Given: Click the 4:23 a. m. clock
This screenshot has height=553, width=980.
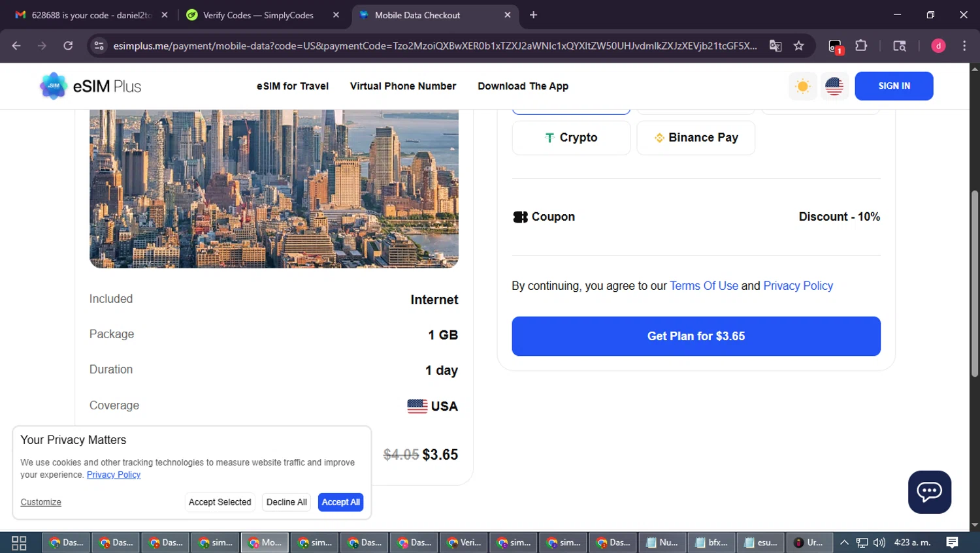Looking at the screenshot, I should pos(912,543).
